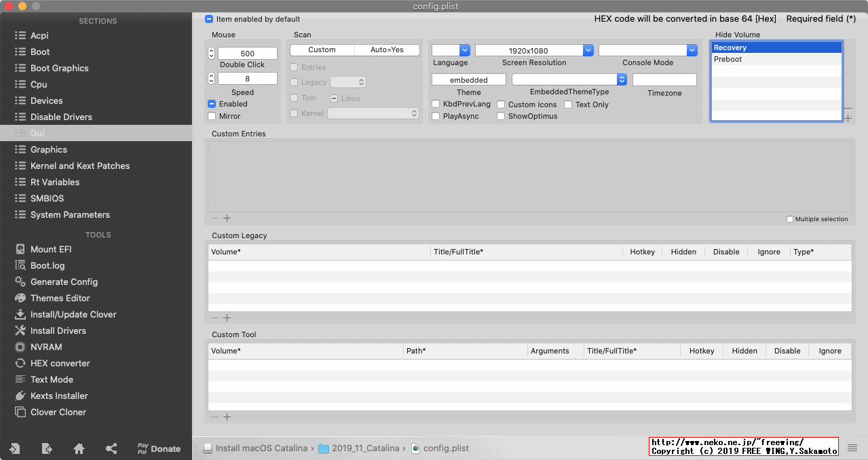Click the home icon at the bottom

click(x=79, y=448)
